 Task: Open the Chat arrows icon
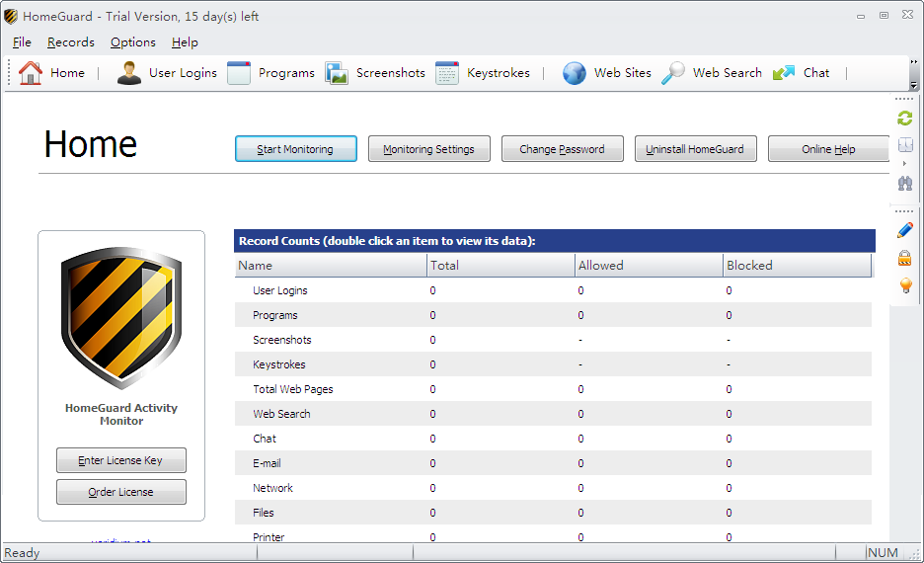(x=784, y=73)
